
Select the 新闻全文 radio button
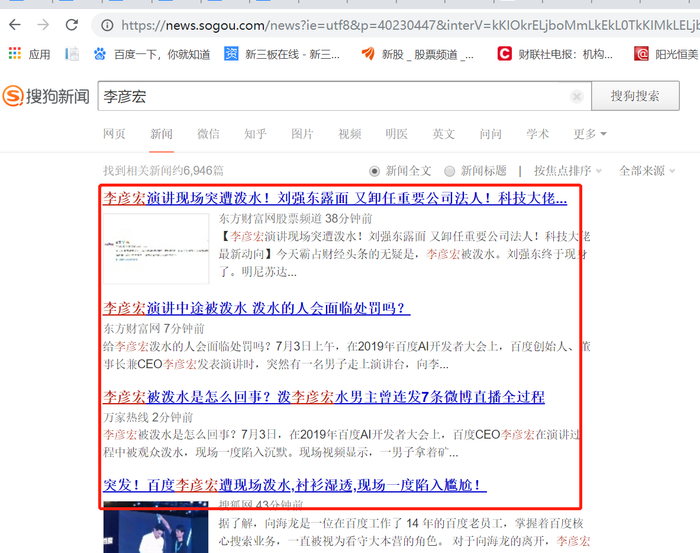[x=374, y=171]
